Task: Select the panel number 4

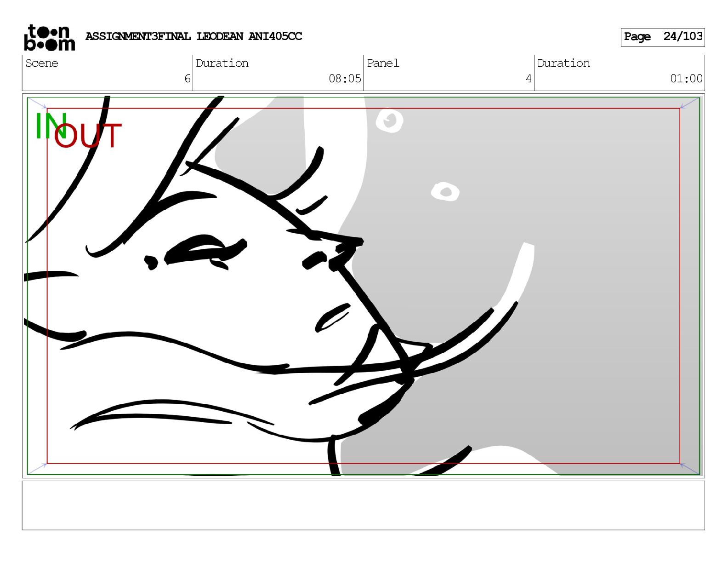Action: point(529,79)
